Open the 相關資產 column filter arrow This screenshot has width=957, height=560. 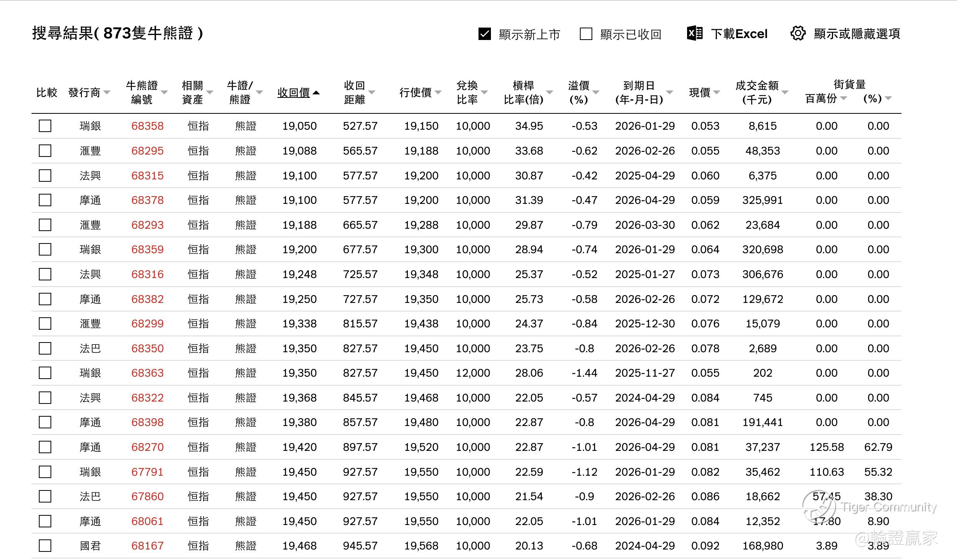tap(210, 92)
